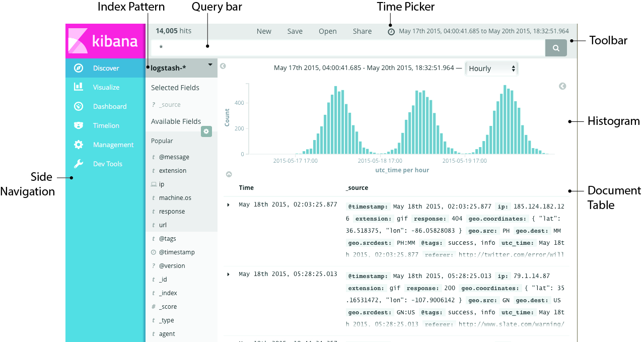Collapse the field sidebar with left arrow
Screen dimensions: 644x342
(223, 66)
